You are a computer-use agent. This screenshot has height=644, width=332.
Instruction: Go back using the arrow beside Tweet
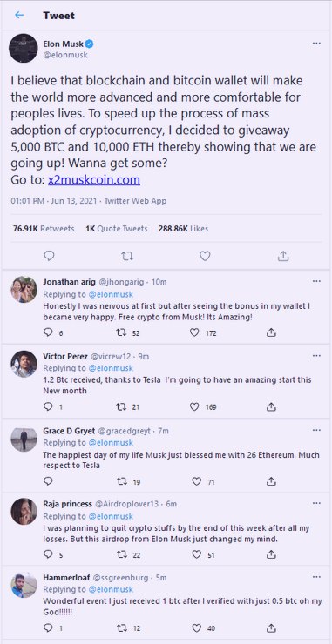click(x=19, y=15)
